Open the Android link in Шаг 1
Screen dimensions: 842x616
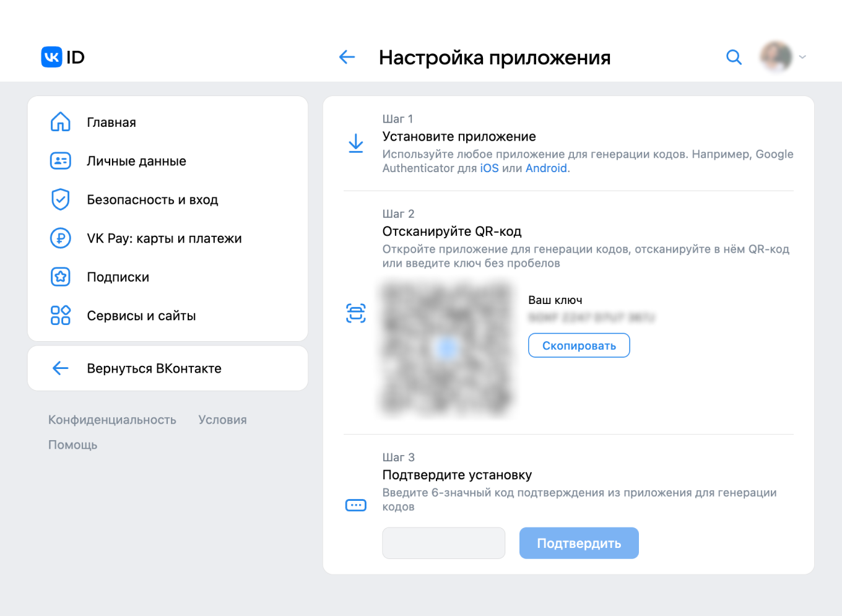pos(545,168)
